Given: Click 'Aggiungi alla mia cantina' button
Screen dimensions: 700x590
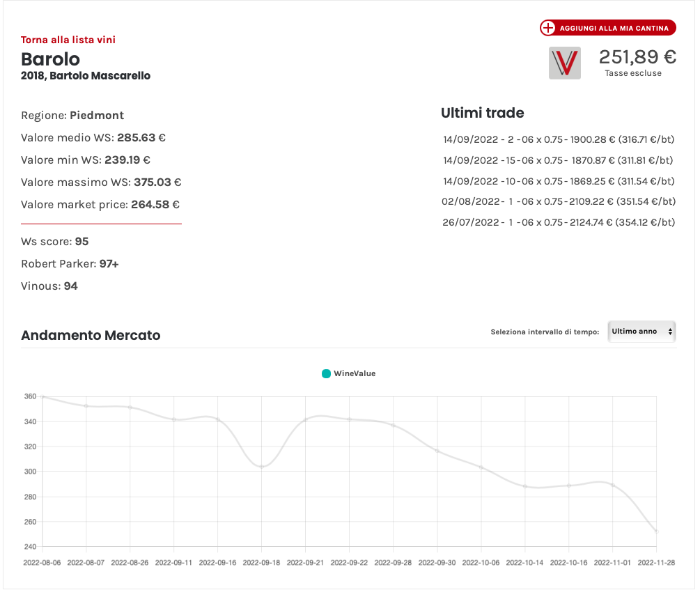Looking at the screenshot, I should click(608, 28).
